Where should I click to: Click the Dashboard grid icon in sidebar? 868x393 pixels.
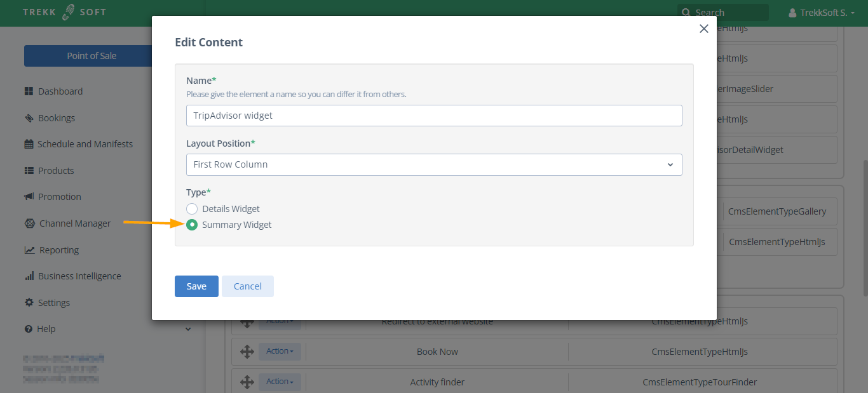[29, 91]
